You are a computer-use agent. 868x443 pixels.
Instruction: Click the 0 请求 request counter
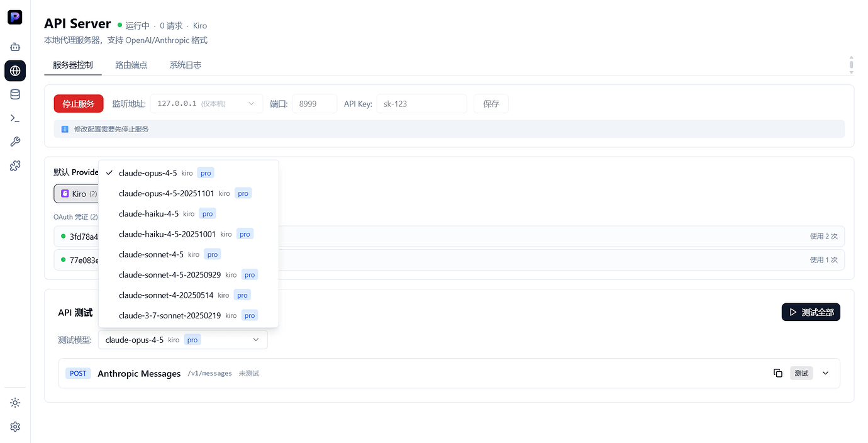point(171,26)
